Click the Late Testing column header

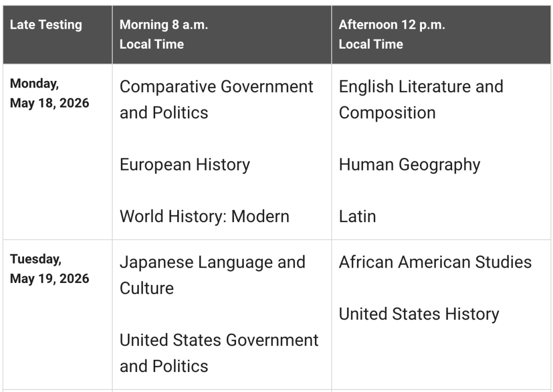(46, 25)
